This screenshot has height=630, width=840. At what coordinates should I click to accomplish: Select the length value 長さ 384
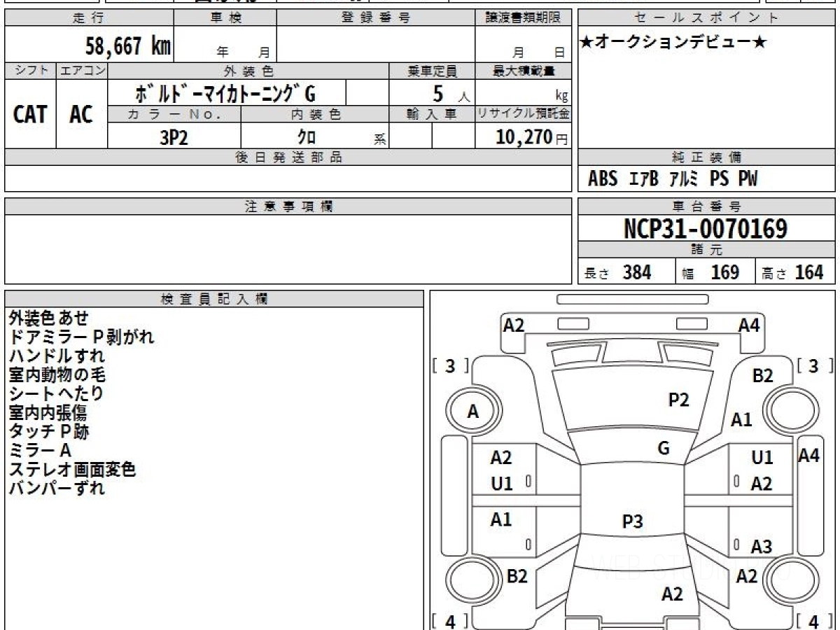(x=618, y=272)
